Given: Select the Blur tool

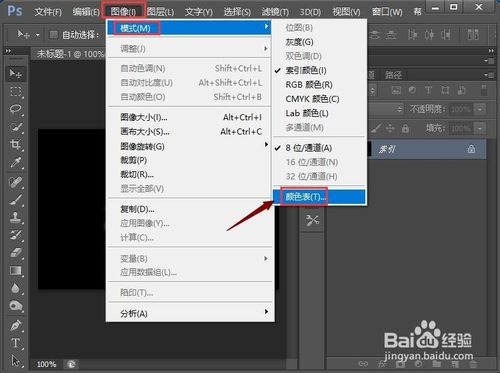Looking at the screenshot, I should 15,288.
